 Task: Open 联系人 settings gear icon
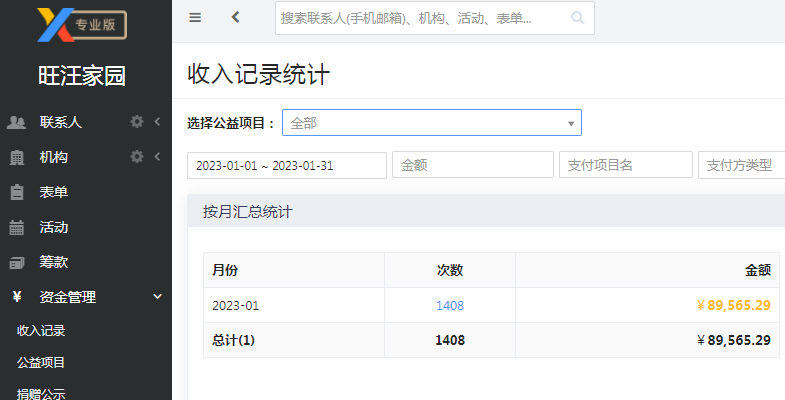coord(137,122)
